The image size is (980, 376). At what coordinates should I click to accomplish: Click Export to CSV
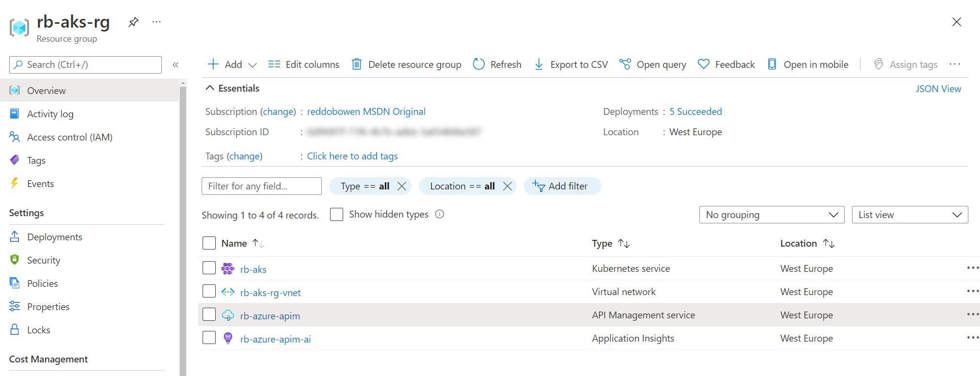[x=570, y=64]
